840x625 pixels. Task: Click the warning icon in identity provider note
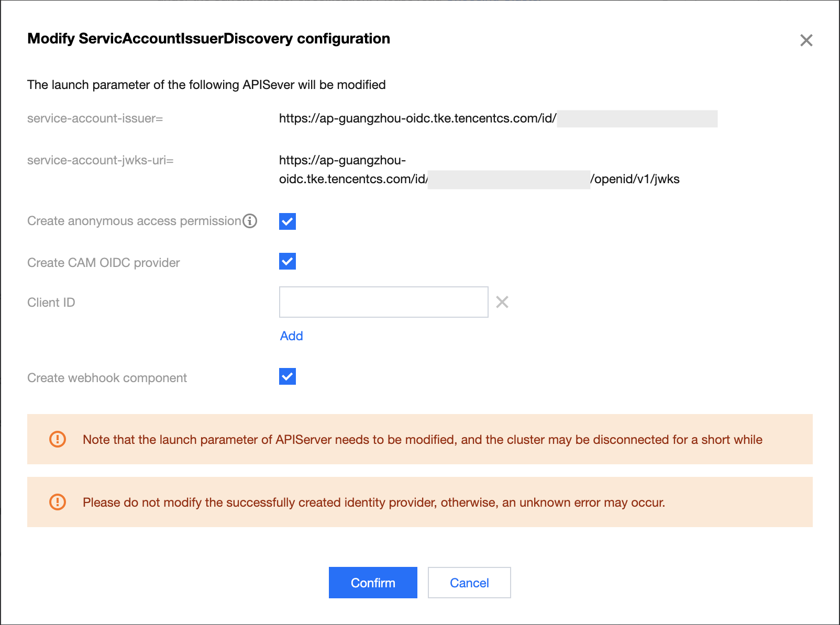(58, 502)
